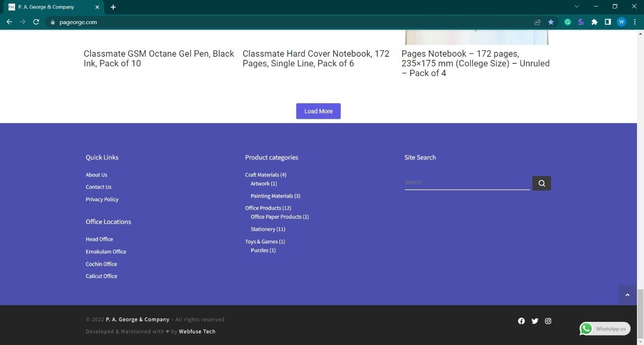Open the purple S extension icon

click(x=581, y=22)
